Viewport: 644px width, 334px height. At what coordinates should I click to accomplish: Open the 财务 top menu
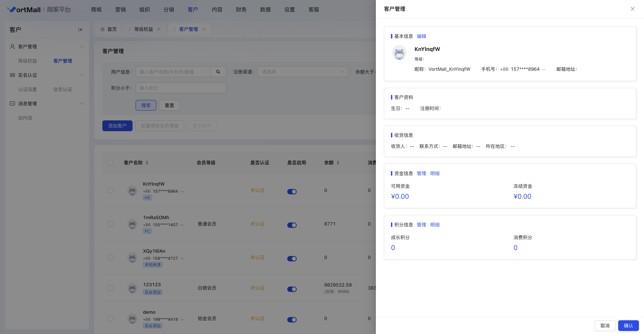(241, 10)
